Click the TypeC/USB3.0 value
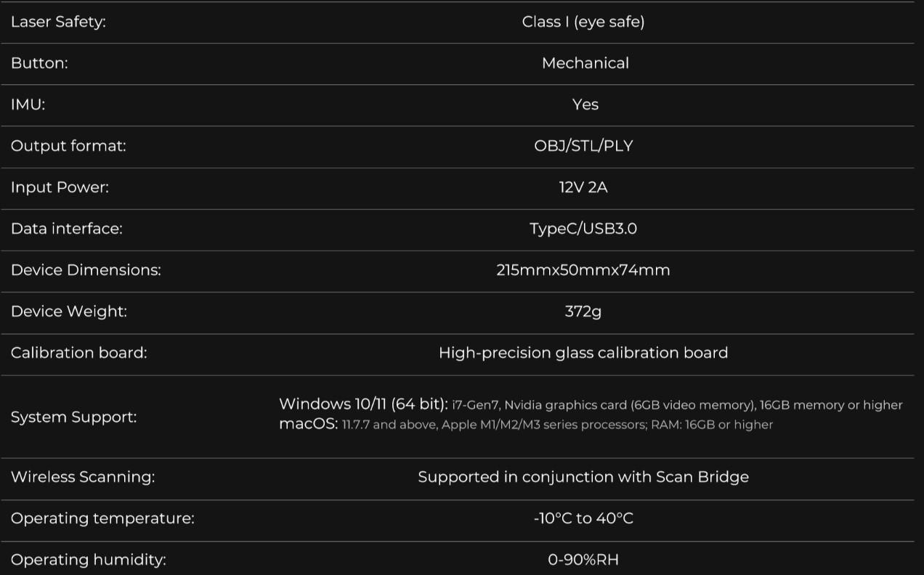The height and width of the screenshot is (575, 924). tap(583, 229)
